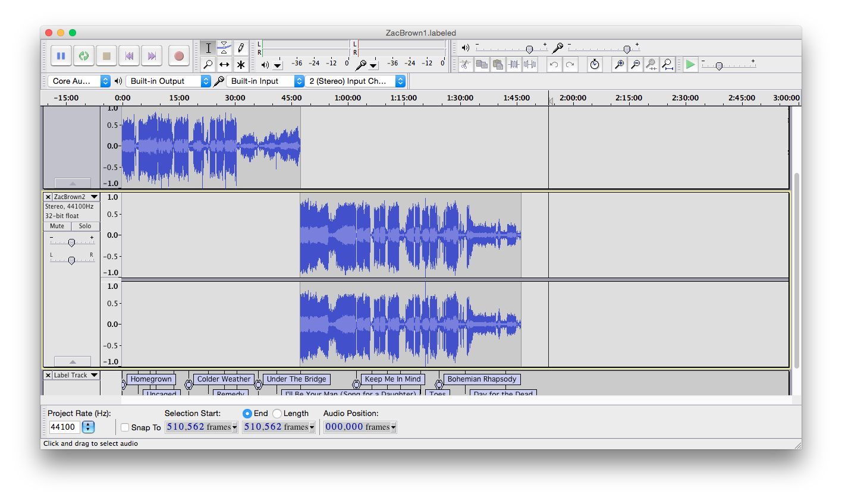Click the Pause button in transport toolbar
Image resolution: width=842 pixels, height=504 pixels.
coord(61,56)
